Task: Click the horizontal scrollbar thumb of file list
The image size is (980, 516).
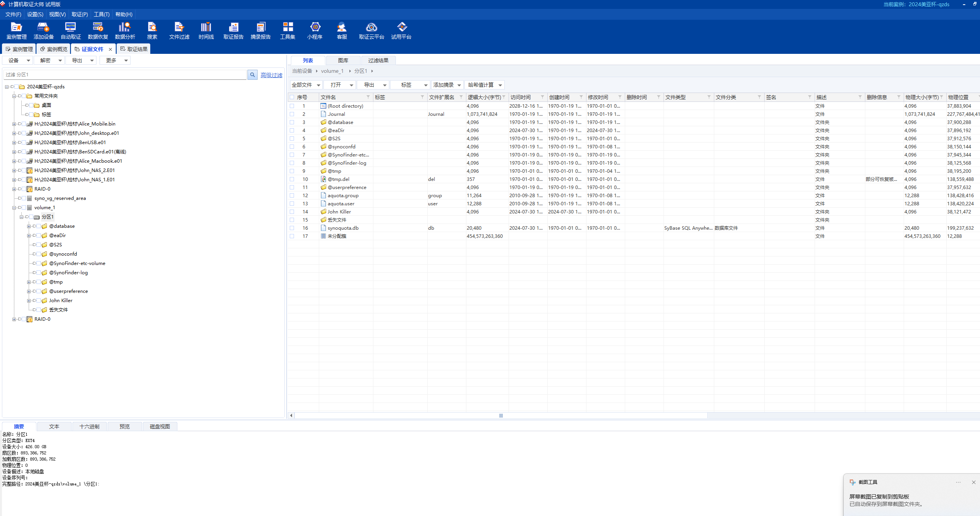Action: pos(500,416)
